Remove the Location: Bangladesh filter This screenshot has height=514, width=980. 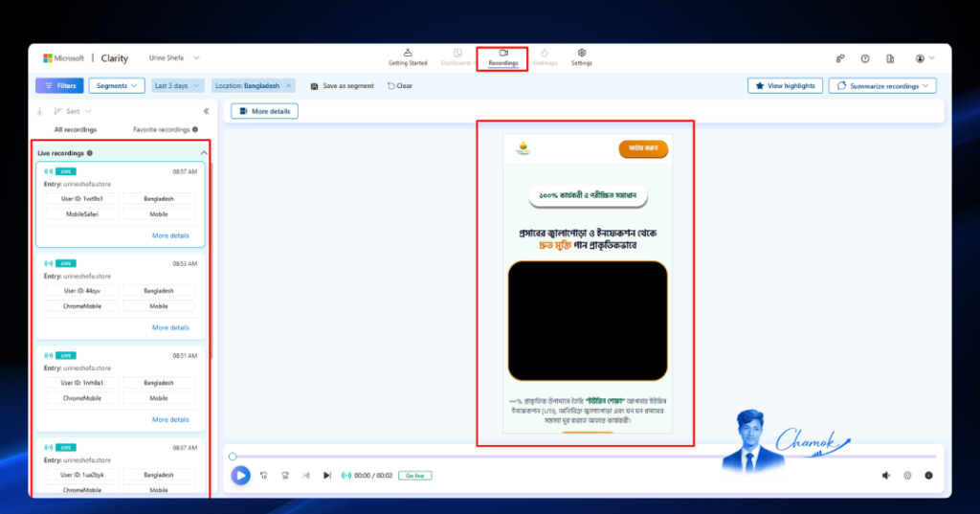[289, 86]
